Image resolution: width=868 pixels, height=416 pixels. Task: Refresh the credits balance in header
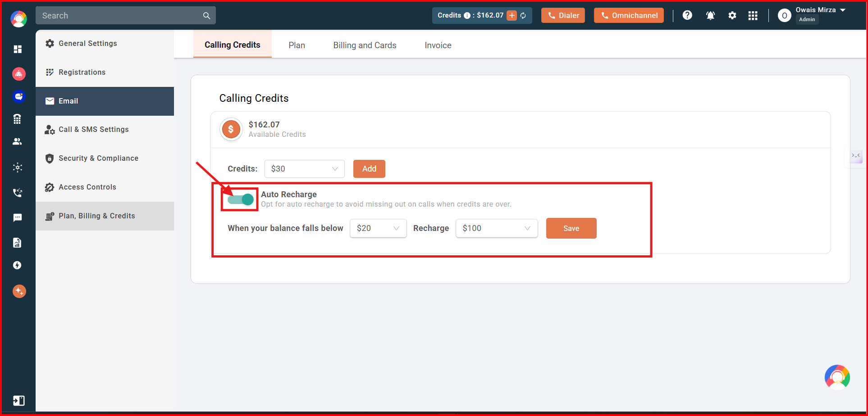click(523, 16)
